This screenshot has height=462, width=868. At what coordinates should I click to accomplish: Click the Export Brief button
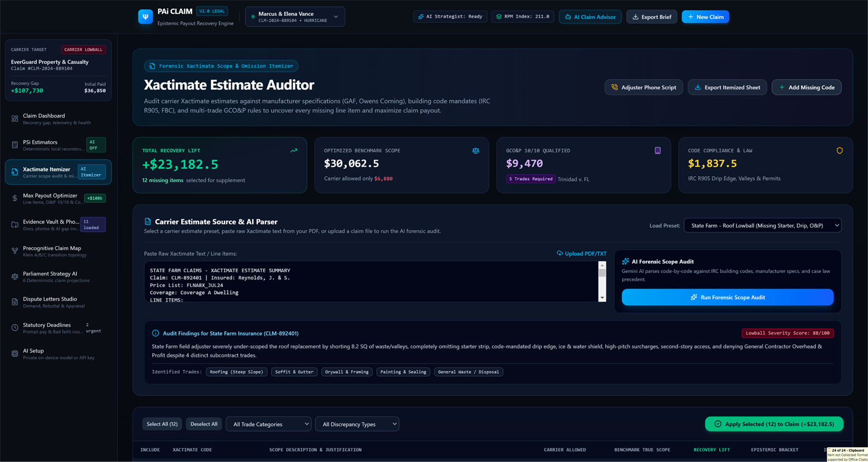[x=652, y=17]
